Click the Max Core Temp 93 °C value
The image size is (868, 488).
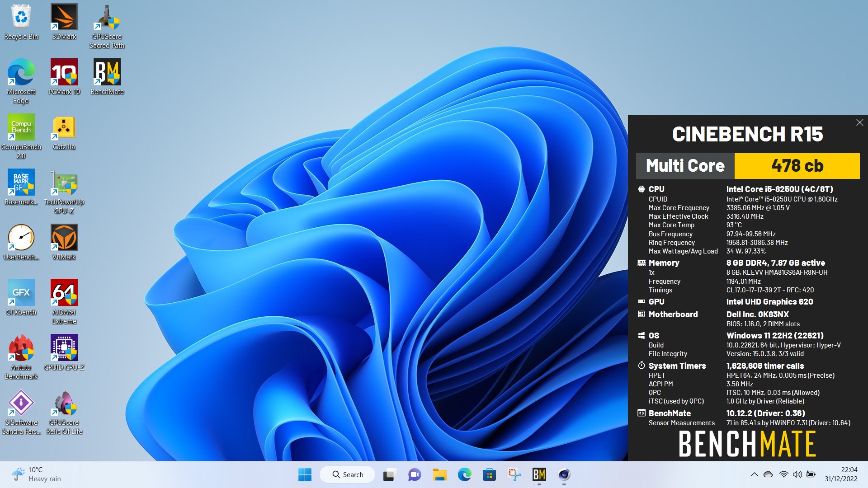tap(734, 225)
